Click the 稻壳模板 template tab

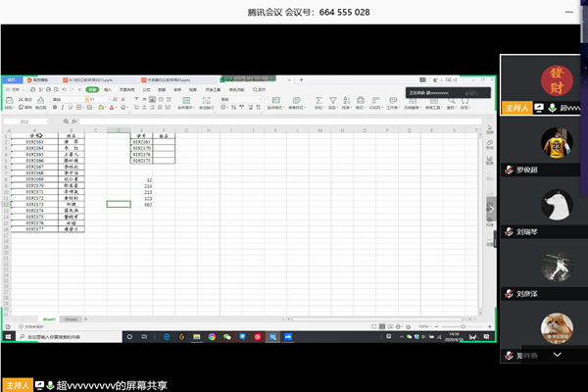point(39,78)
